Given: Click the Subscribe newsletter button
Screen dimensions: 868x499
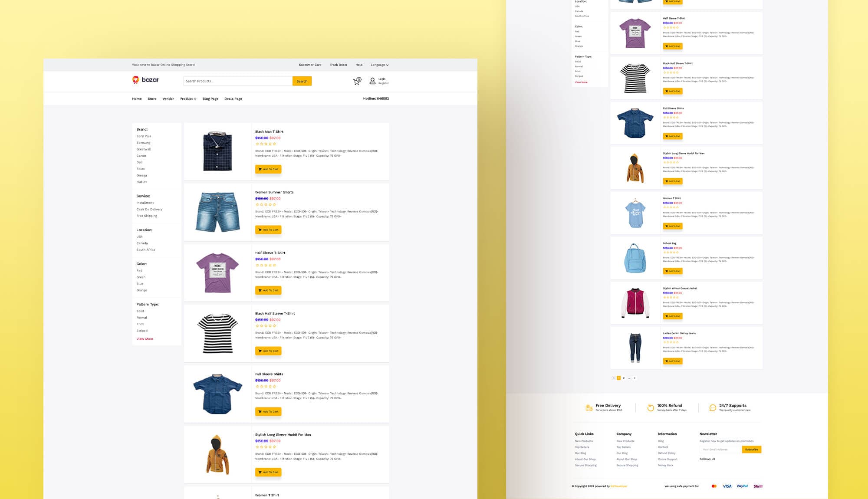Looking at the screenshot, I should pos(752,450).
